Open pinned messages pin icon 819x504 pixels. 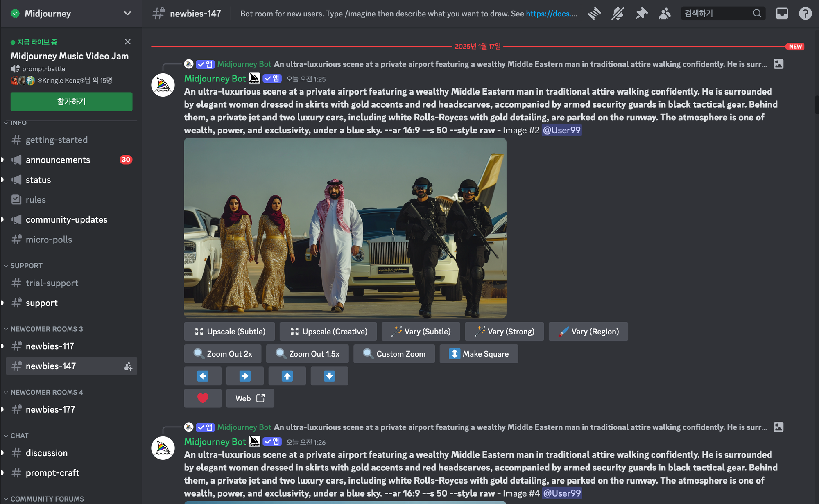coord(641,14)
